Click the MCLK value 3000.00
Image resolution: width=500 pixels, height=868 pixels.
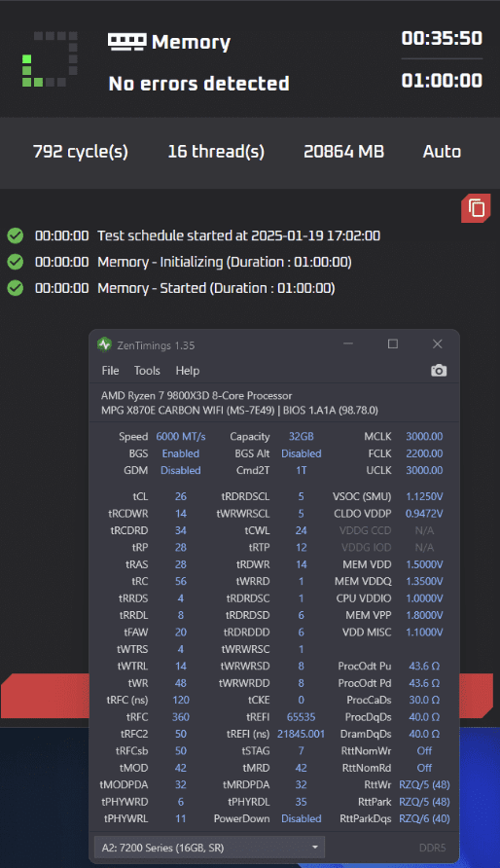click(x=424, y=437)
